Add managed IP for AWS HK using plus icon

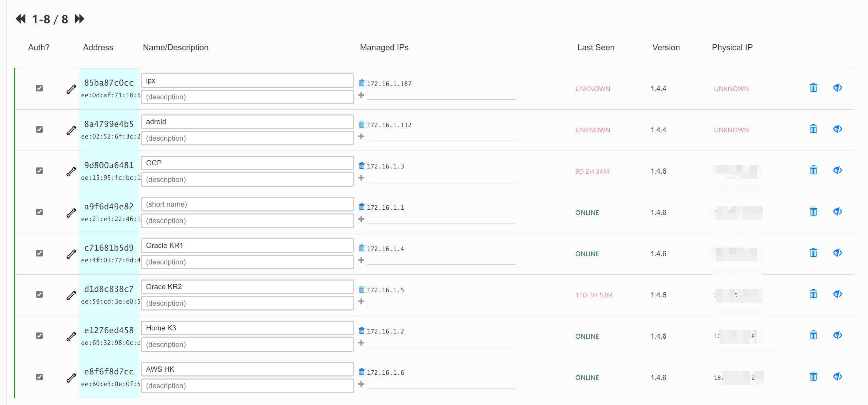[361, 384]
